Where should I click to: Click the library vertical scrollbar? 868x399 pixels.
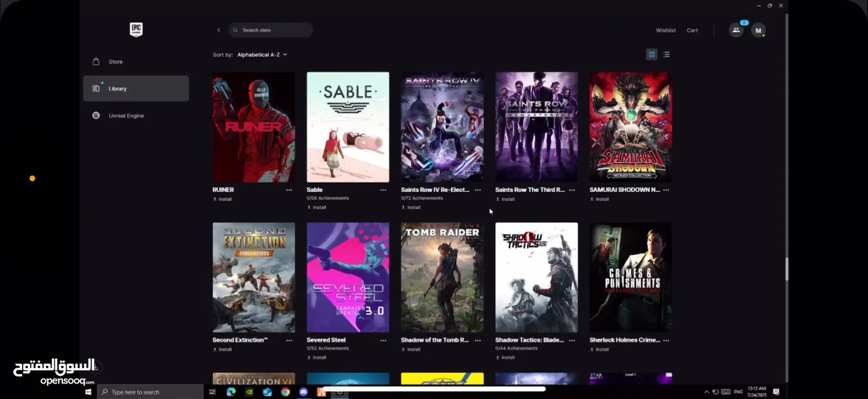click(x=786, y=268)
